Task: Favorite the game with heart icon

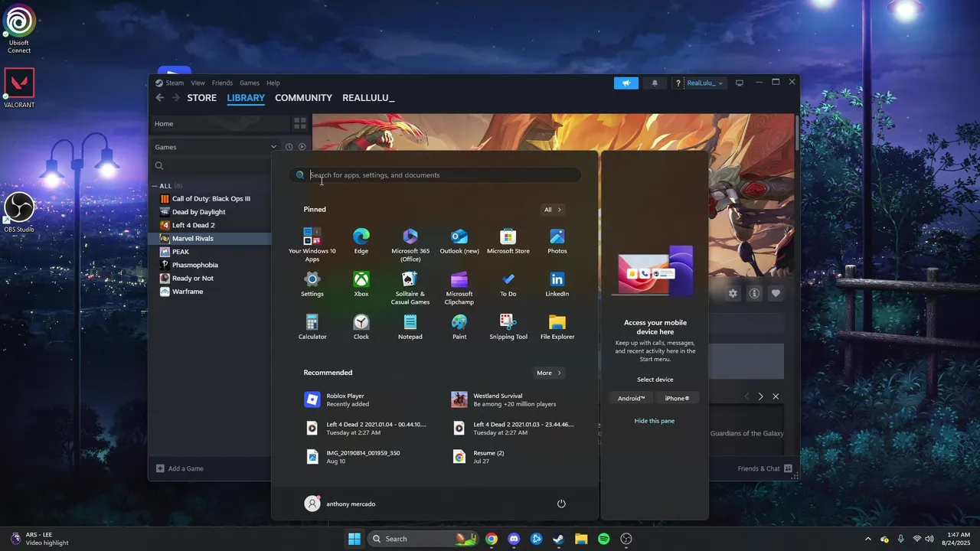Action: click(776, 293)
